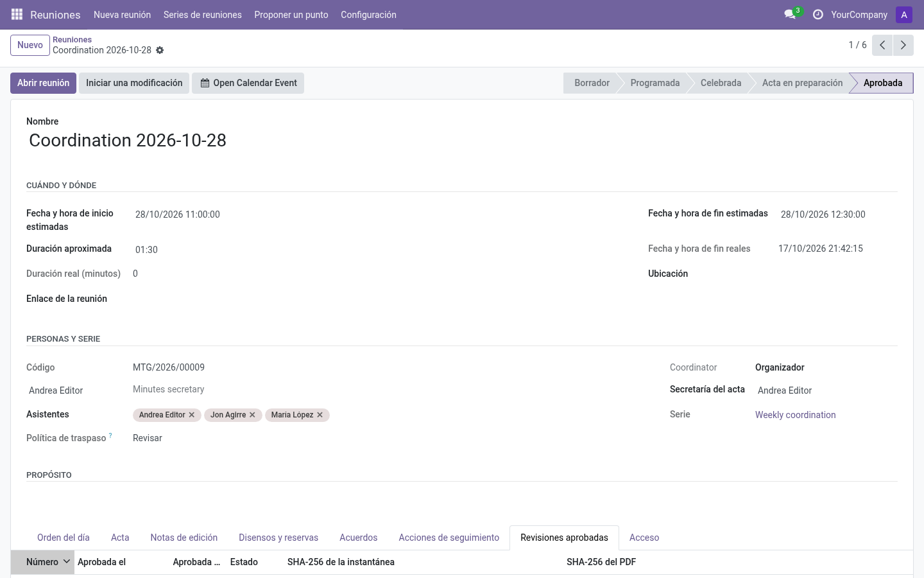Viewport: 924px width, 578px height.
Task: Open the user avatar menu
Action: [904, 15]
